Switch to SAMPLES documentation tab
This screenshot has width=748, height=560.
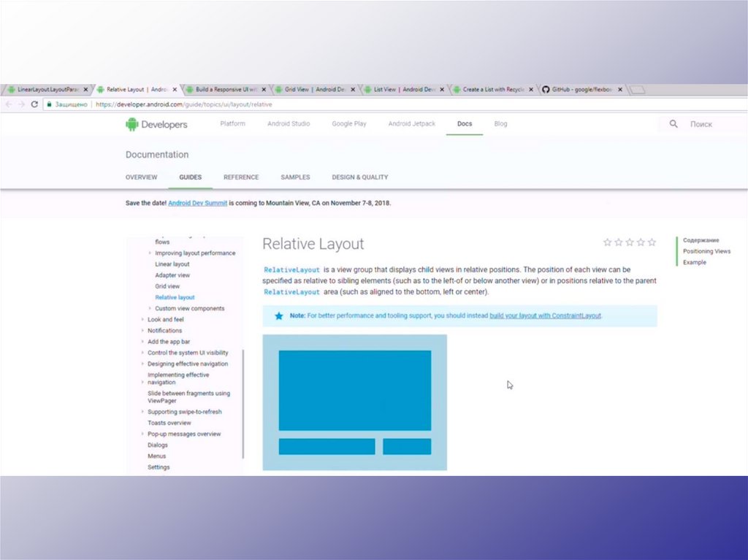pos(295,177)
